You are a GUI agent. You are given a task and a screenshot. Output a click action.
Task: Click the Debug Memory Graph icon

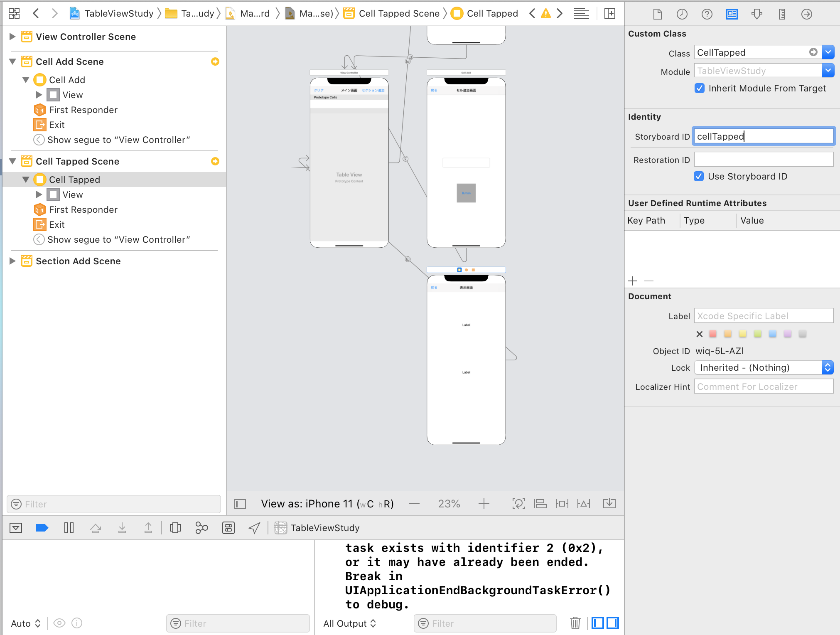[201, 528]
